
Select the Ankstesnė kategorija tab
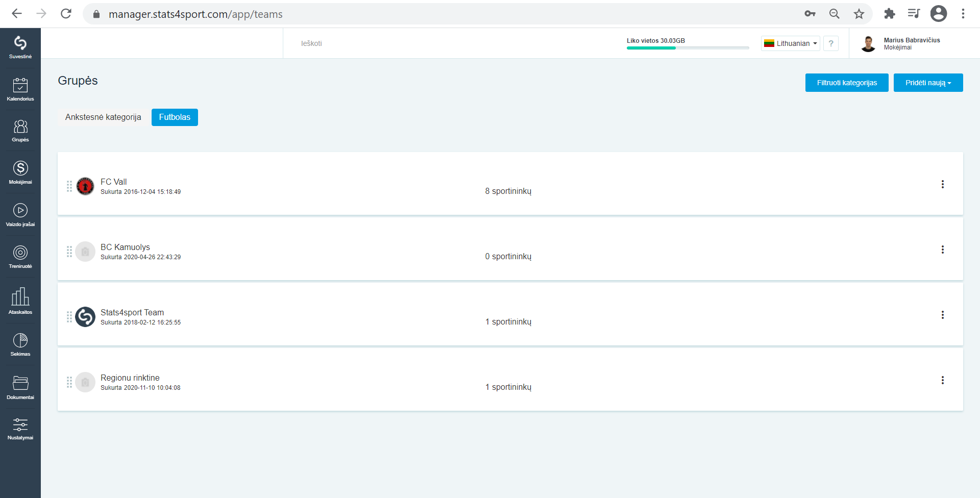pyautogui.click(x=103, y=117)
